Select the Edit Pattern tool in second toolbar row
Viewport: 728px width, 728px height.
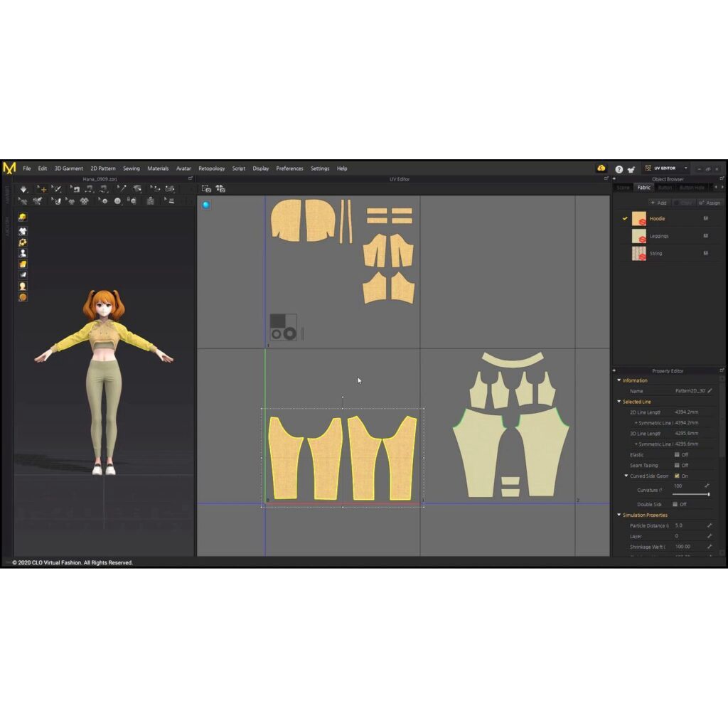coord(22,200)
